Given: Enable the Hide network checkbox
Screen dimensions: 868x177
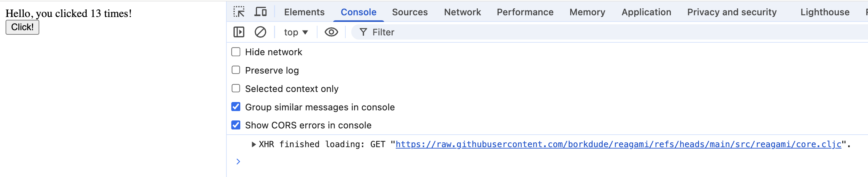Looking at the screenshot, I should tap(236, 52).
